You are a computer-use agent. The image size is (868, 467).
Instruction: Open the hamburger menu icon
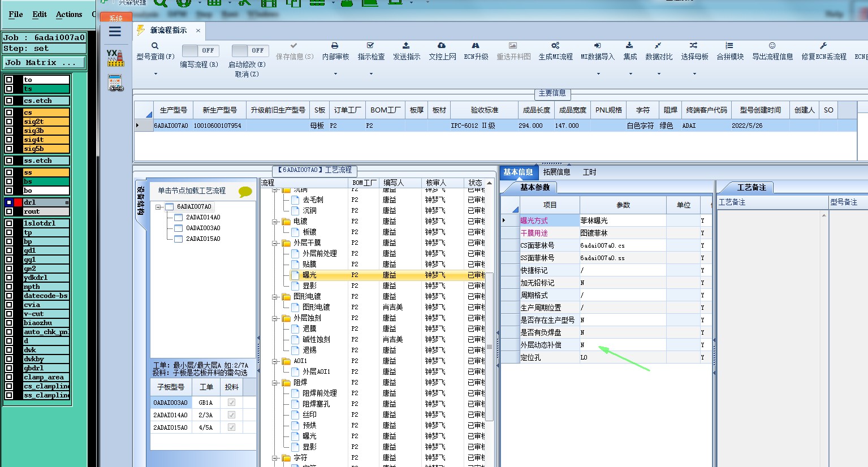[115, 32]
